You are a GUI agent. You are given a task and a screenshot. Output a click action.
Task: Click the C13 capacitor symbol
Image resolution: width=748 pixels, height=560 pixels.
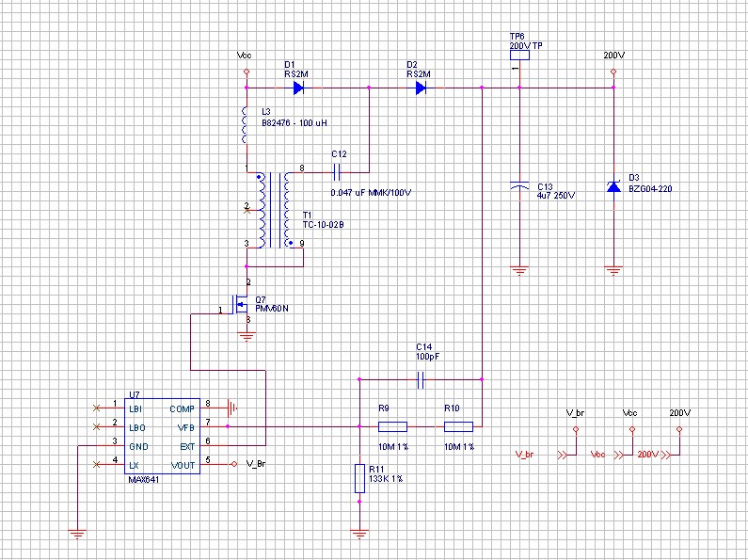point(518,186)
